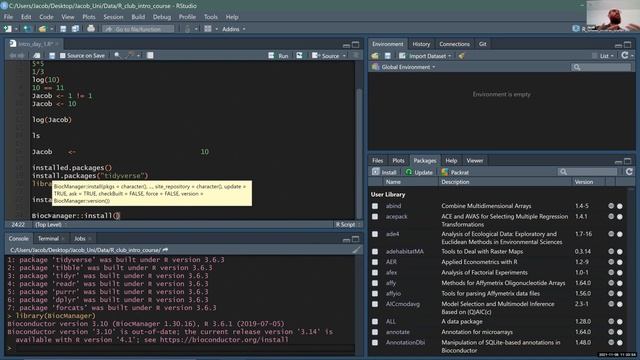
Task: Open the Import Dataset dropdown
Action: [425, 56]
